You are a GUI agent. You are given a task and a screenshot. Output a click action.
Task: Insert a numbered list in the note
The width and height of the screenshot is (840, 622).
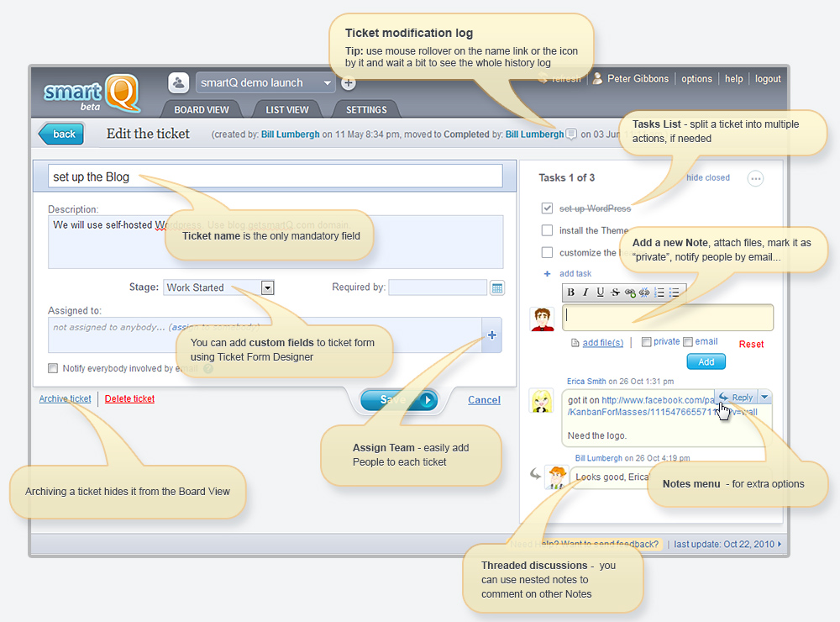(x=659, y=293)
